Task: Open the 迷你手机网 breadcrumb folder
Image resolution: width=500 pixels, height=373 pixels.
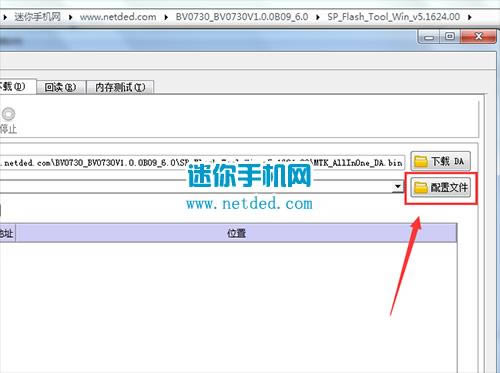Action: [x=37, y=17]
